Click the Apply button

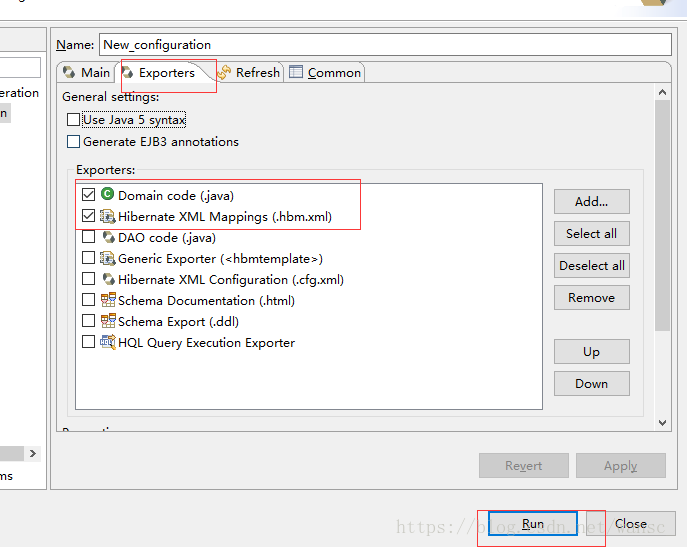(x=621, y=465)
